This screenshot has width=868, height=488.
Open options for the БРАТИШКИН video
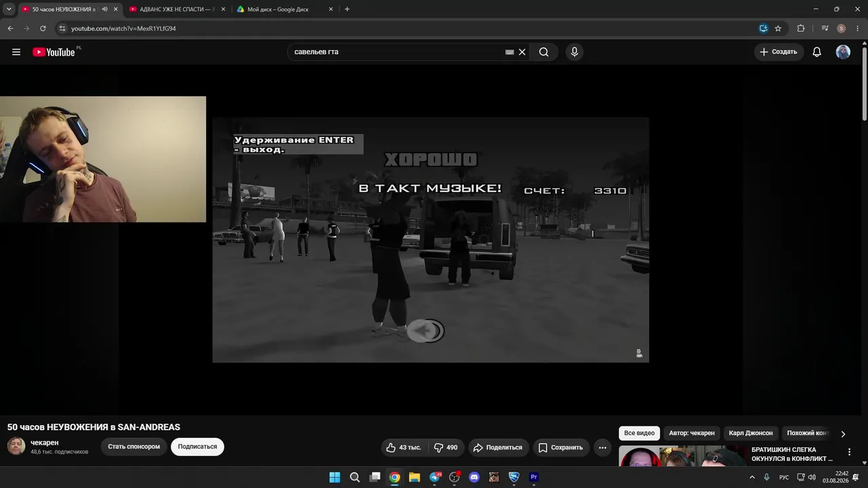click(849, 452)
